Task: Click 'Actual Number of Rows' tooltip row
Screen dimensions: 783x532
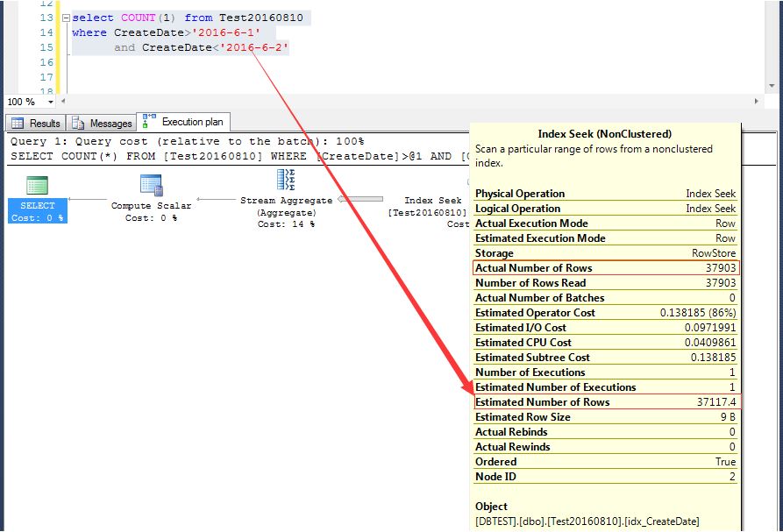Action: 605,268
